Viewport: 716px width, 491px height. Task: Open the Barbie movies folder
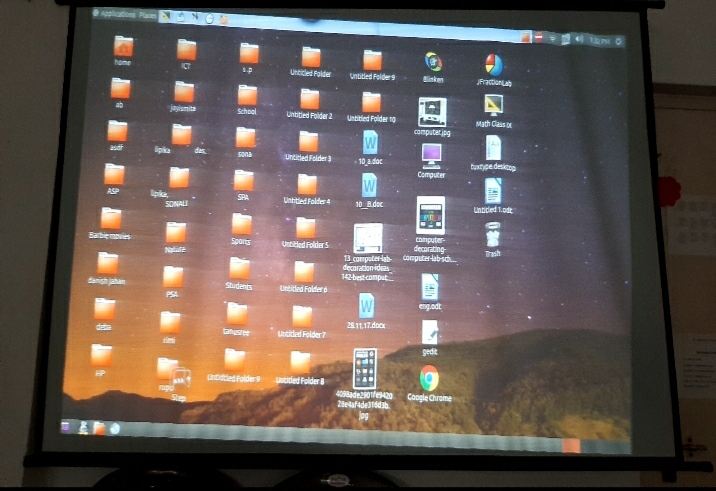click(x=111, y=219)
